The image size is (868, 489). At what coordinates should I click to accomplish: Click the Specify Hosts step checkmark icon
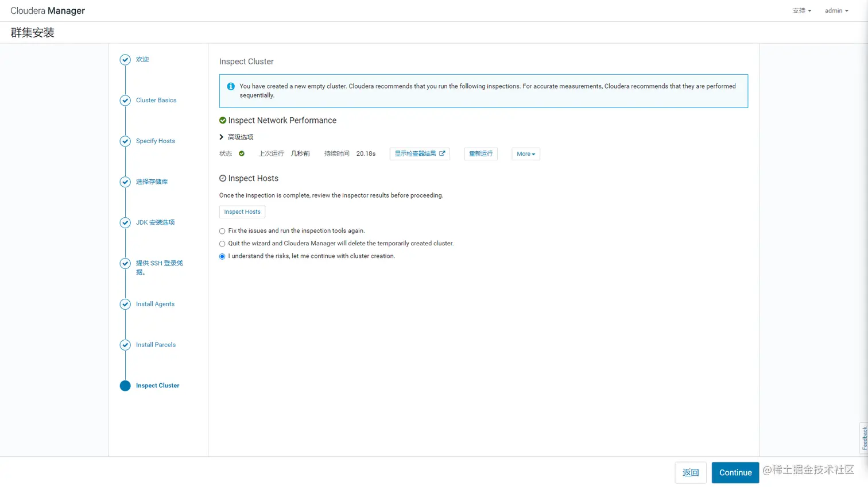[x=125, y=141]
